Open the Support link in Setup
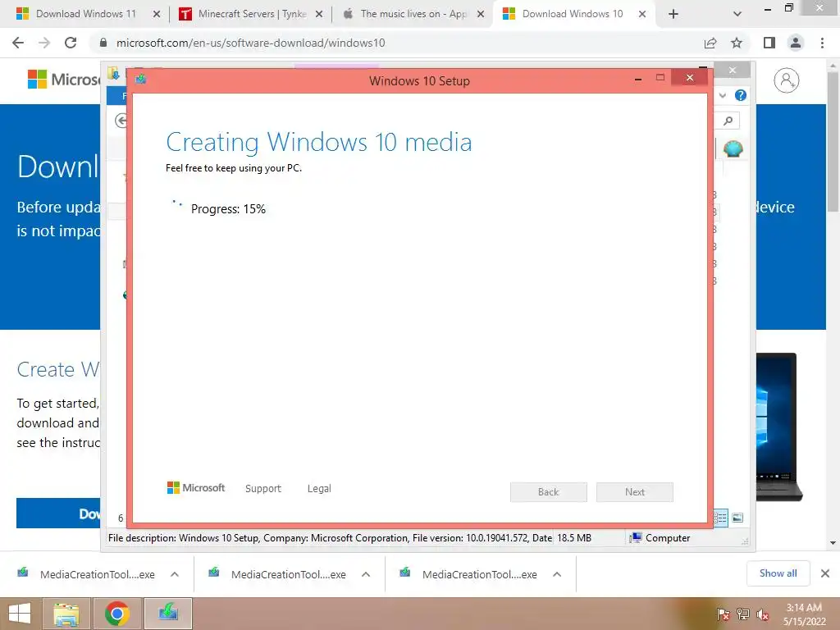 click(x=263, y=489)
